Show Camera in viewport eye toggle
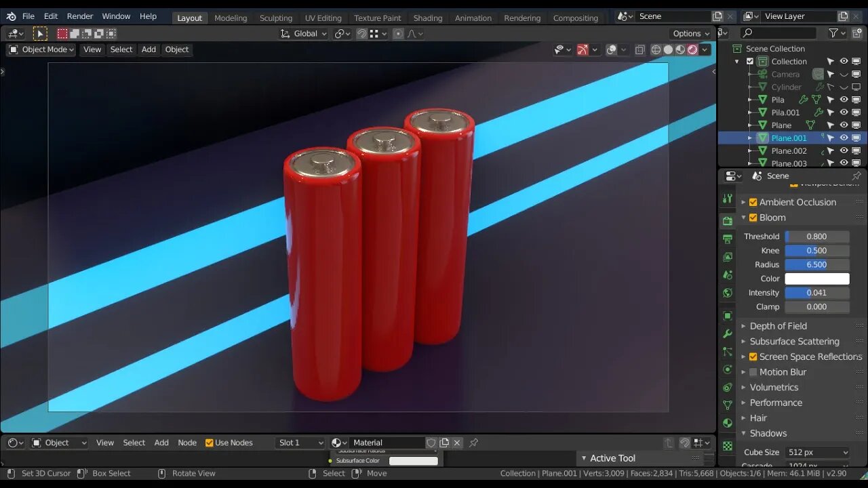This screenshot has height=488, width=868. coord(844,74)
